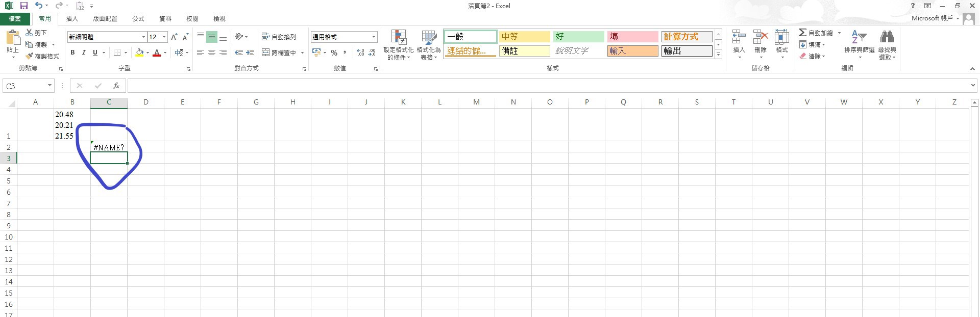This screenshot has width=980, height=317.
Task: Open the Conditional Formatting icon menu
Action: (398, 45)
